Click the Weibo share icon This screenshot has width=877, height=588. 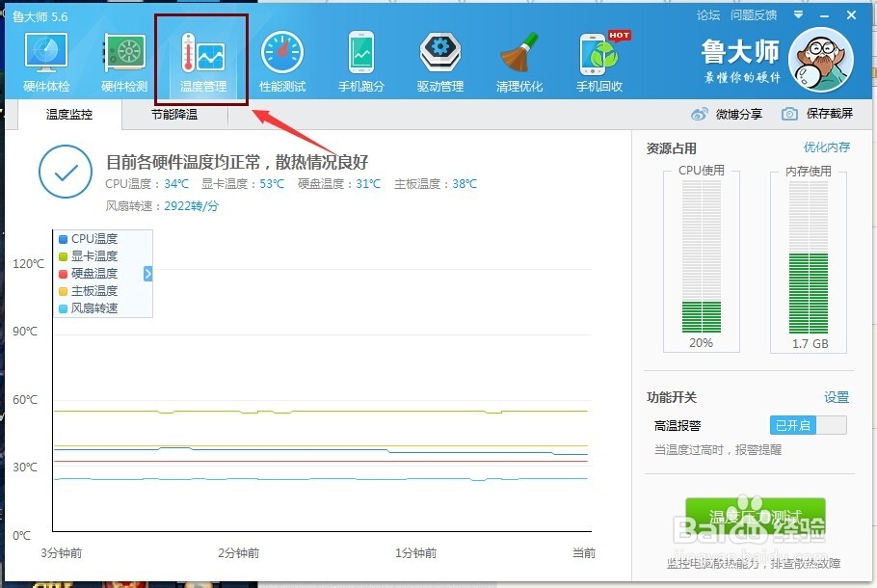[699, 114]
